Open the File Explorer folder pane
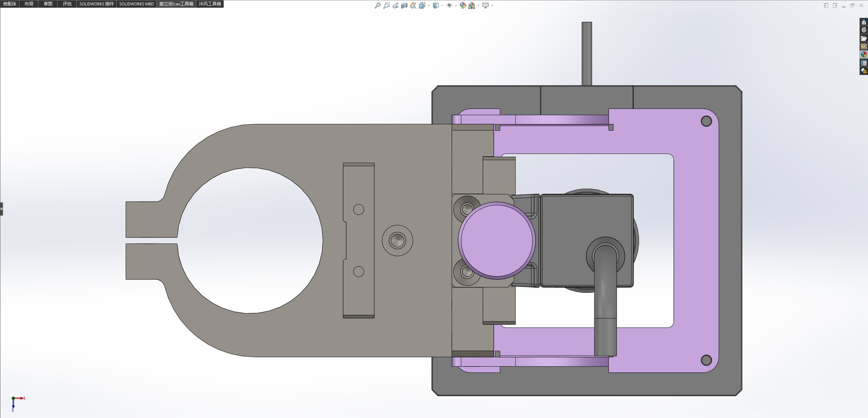 pyautogui.click(x=864, y=38)
